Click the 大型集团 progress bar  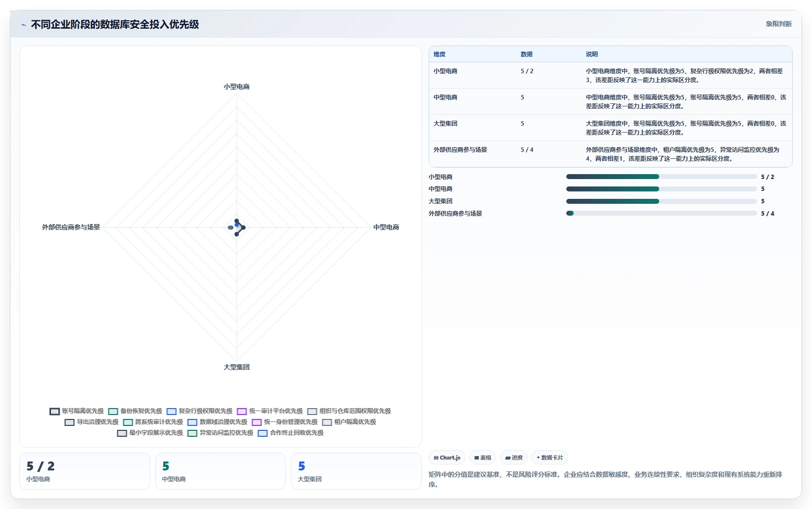click(x=661, y=201)
